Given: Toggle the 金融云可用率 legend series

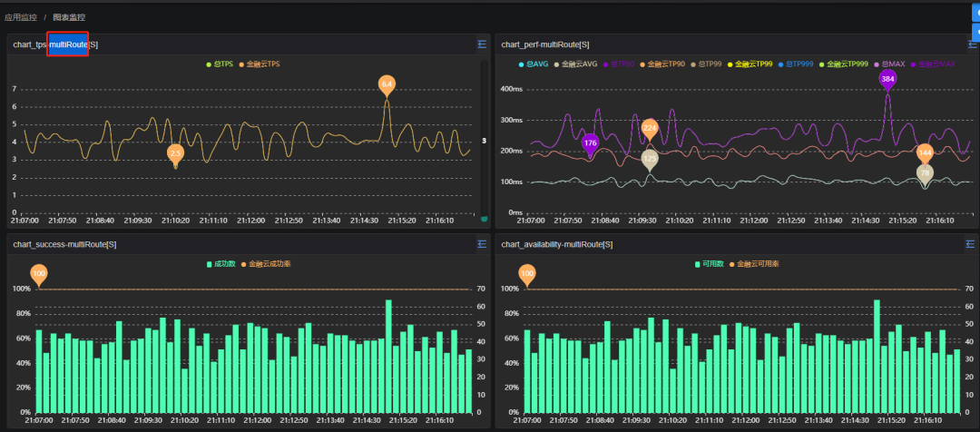Looking at the screenshot, I should [x=753, y=264].
